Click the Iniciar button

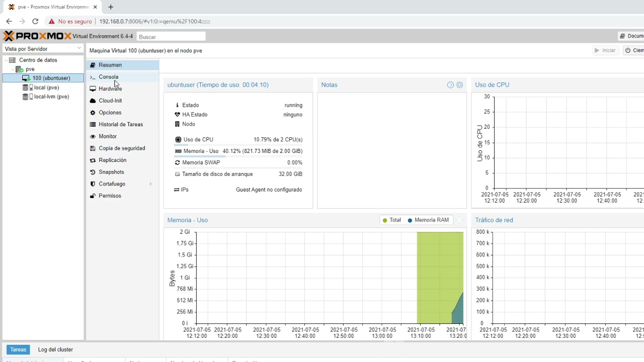pos(605,50)
